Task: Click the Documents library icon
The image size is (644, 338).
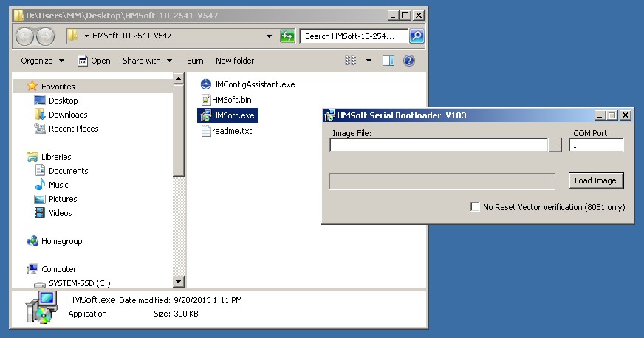Action: point(40,171)
